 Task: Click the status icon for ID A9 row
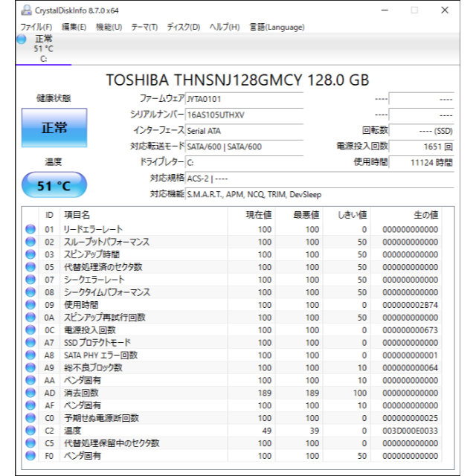pyautogui.click(x=30, y=368)
